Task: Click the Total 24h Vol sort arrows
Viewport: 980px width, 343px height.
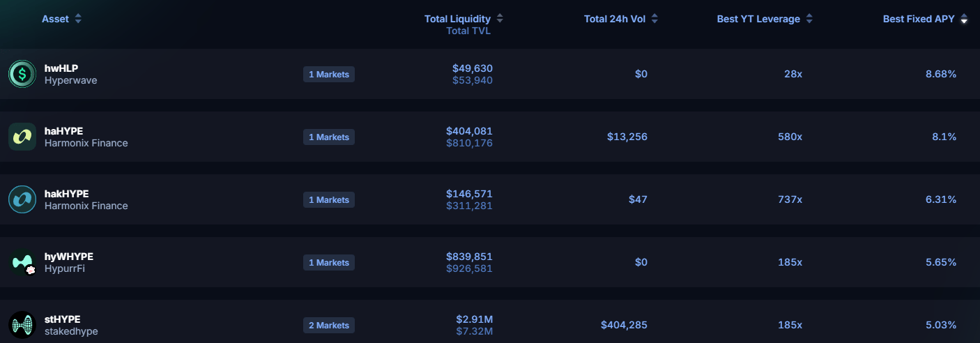Action: [654, 20]
